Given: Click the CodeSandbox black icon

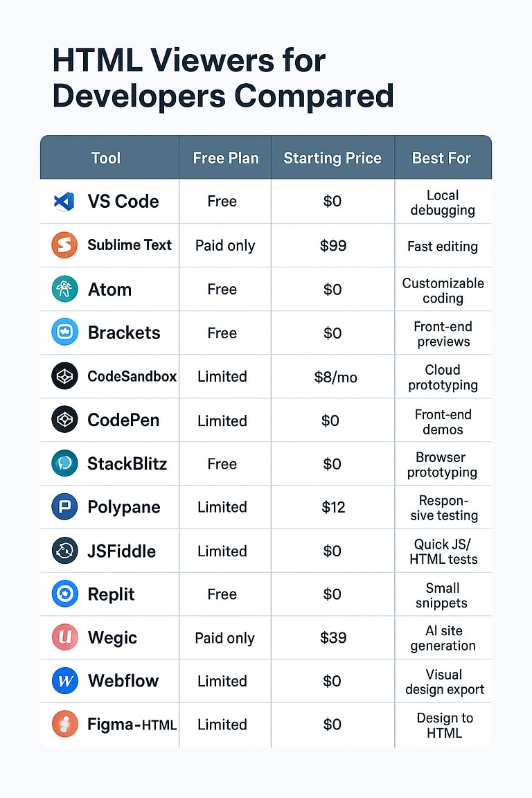Looking at the screenshot, I should 64,376.
